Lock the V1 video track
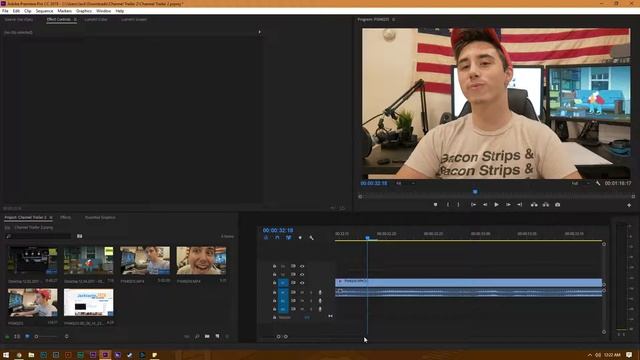The image size is (640, 360). coord(274,282)
